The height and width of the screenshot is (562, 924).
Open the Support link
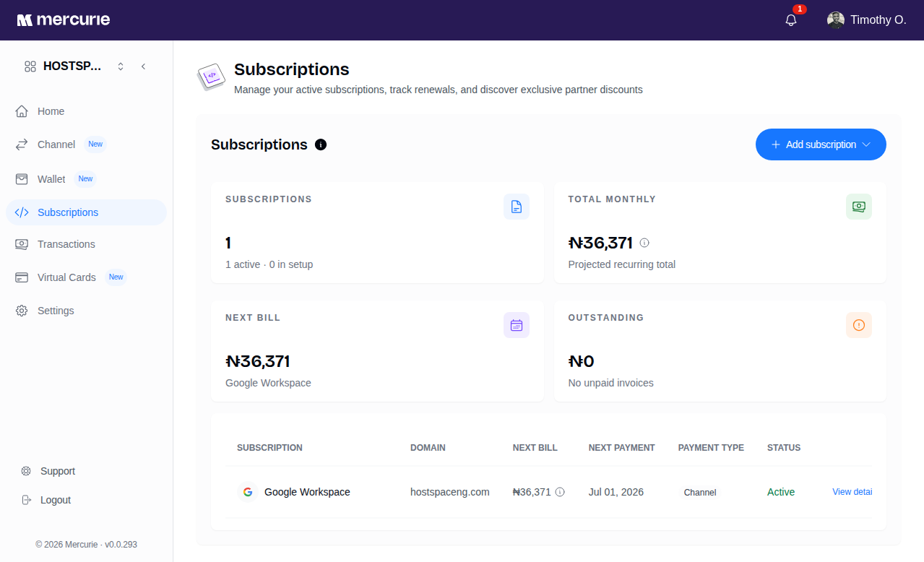point(58,471)
